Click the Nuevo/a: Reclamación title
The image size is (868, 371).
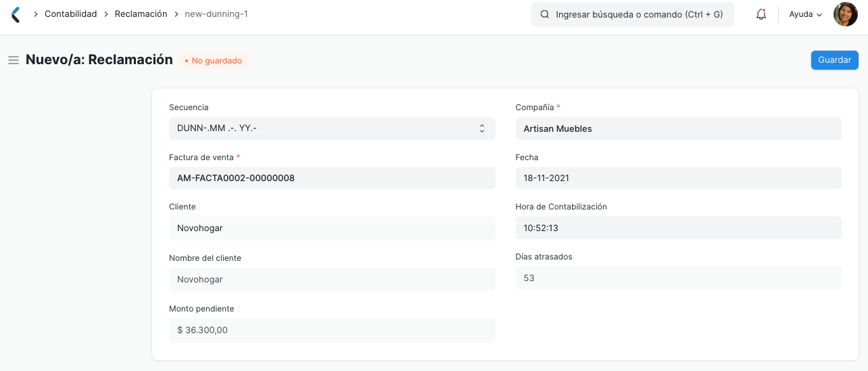(x=99, y=59)
